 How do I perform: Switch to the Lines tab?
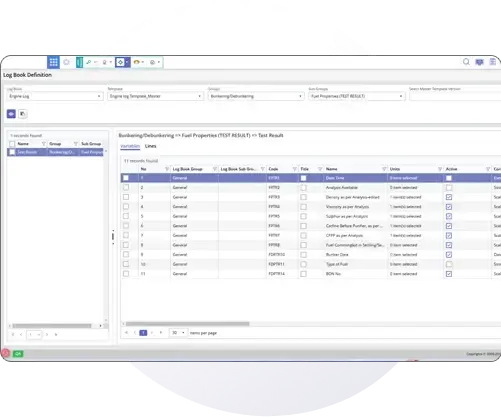point(150,146)
